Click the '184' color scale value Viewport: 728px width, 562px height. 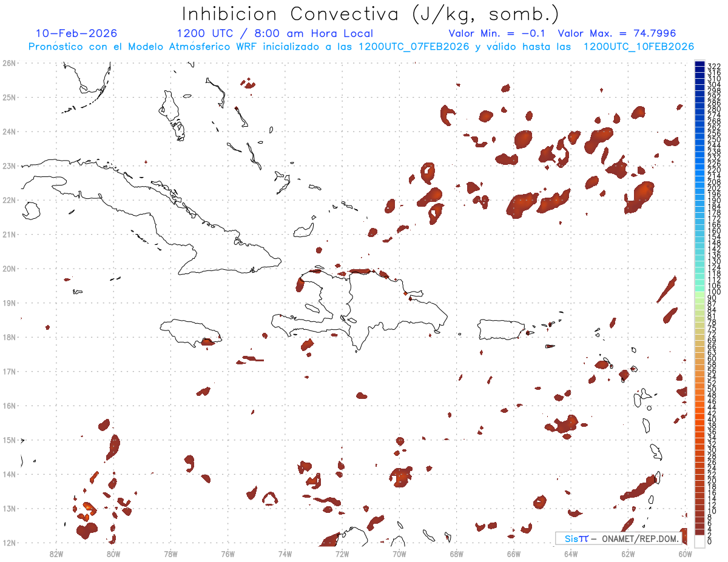714,207
